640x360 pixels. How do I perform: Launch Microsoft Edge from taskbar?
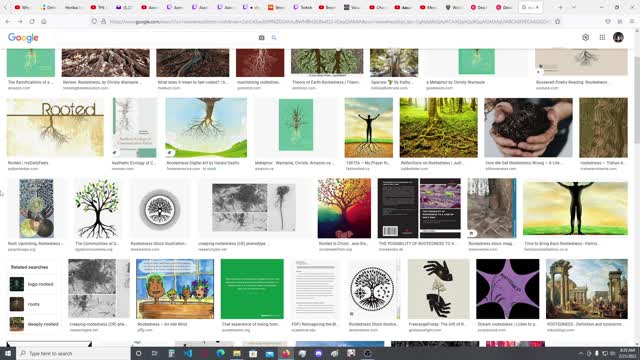click(220, 353)
